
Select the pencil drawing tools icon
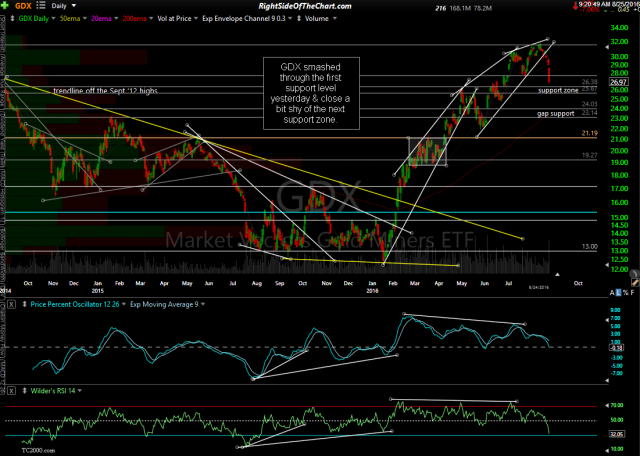point(635,282)
